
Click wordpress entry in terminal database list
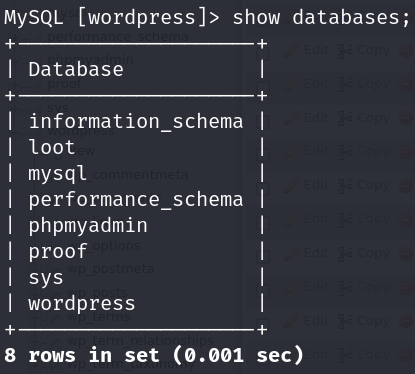82,304
